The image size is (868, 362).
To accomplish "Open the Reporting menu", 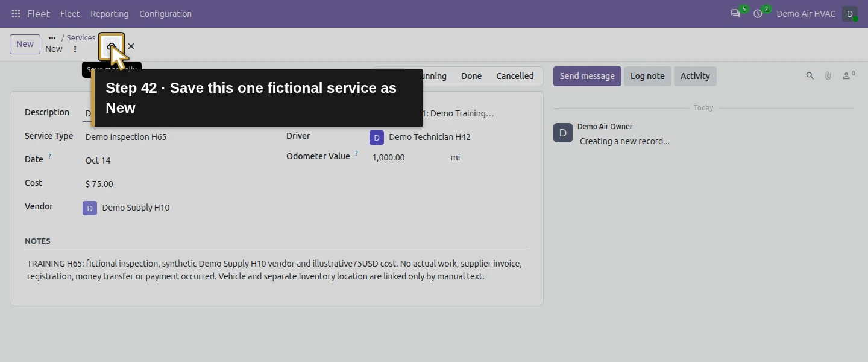I will [109, 14].
